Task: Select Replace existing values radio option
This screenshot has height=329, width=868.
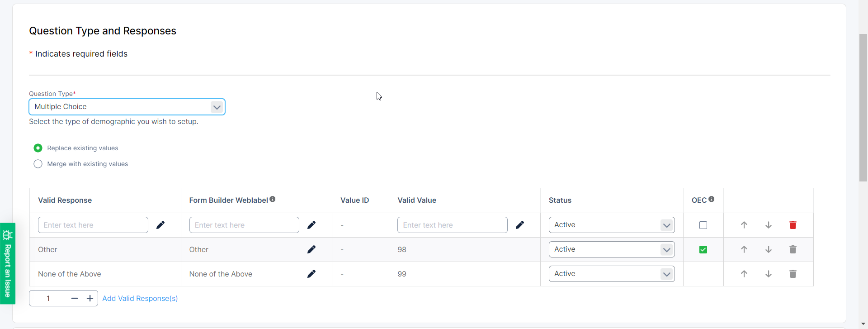Action: tap(38, 148)
